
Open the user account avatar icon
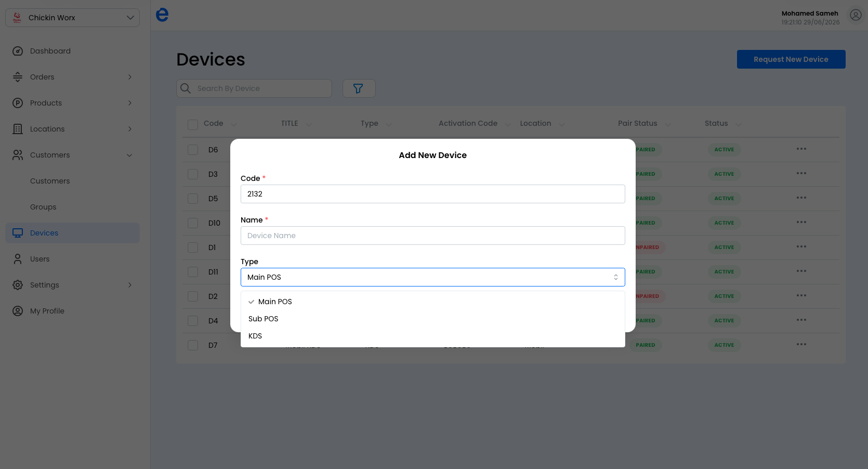click(x=856, y=15)
